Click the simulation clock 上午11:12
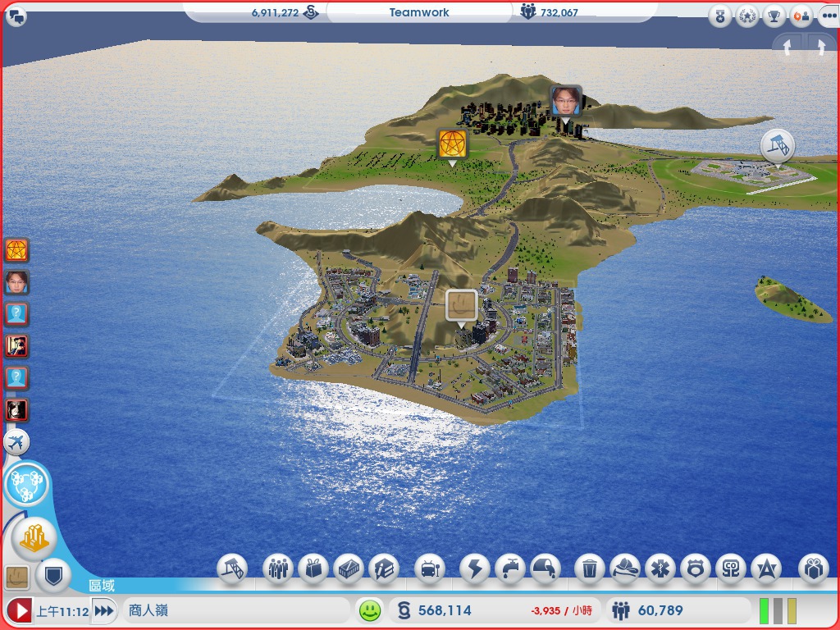The height and width of the screenshot is (630, 840). [x=62, y=611]
